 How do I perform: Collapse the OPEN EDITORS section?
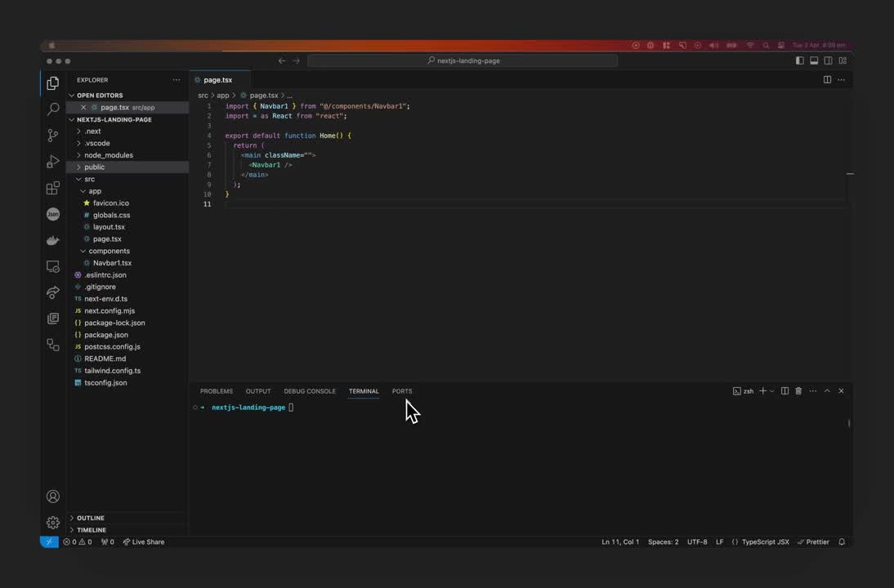click(x=99, y=95)
